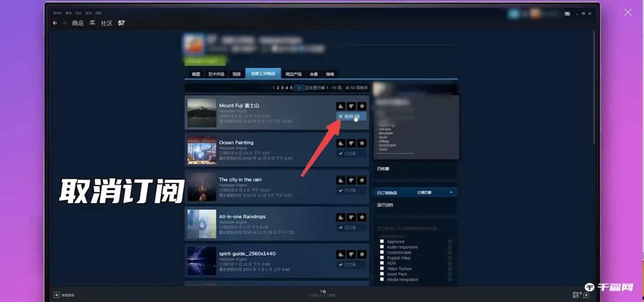
Task: Star the All-in-one Raindrops item
Action: pyautogui.click(x=362, y=217)
